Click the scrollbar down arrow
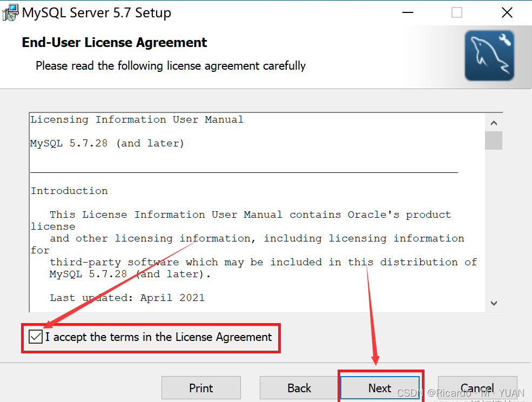This screenshot has width=532, height=402. [493, 303]
